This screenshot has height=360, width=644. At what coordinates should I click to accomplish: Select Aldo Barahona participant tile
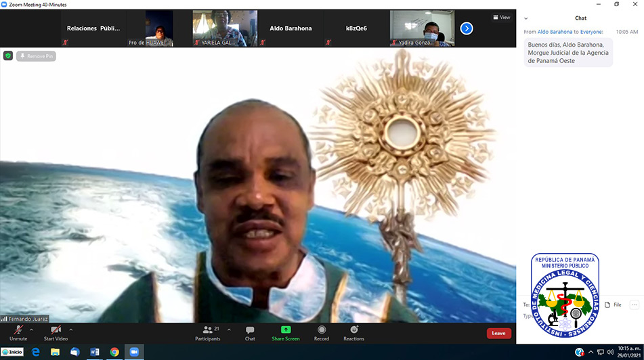pos(291,28)
